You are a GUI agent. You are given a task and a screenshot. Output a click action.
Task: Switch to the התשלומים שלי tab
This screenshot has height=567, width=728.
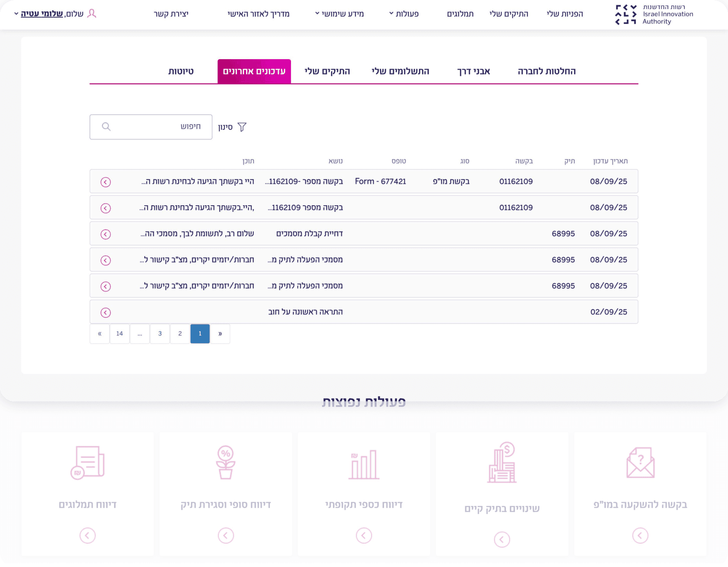400,71
